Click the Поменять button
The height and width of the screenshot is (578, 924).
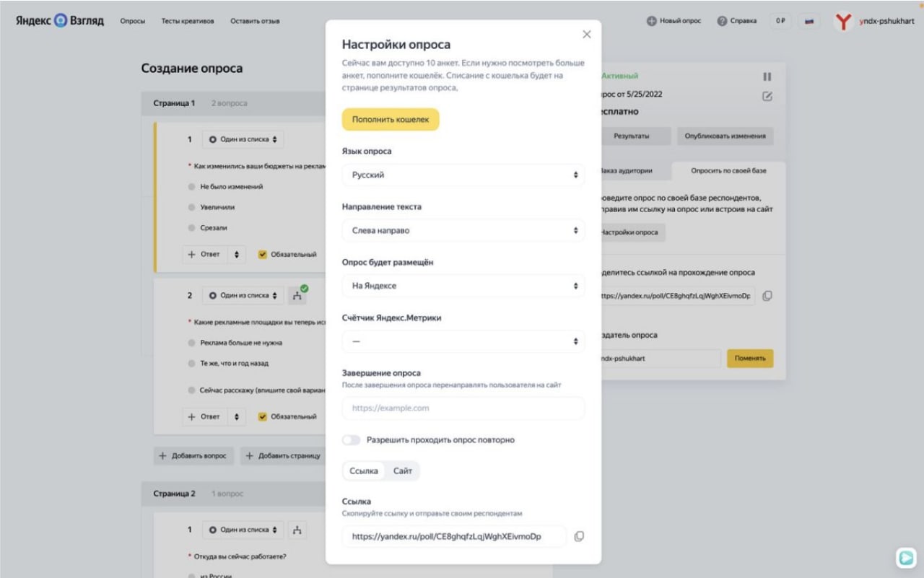click(750, 358)
